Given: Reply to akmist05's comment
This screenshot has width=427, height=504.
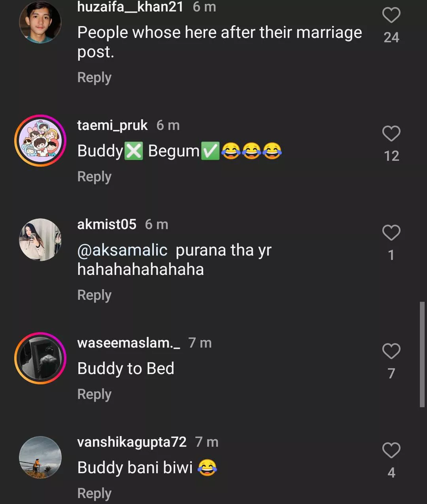Looking at the screenshot, I should pos(94,295).
